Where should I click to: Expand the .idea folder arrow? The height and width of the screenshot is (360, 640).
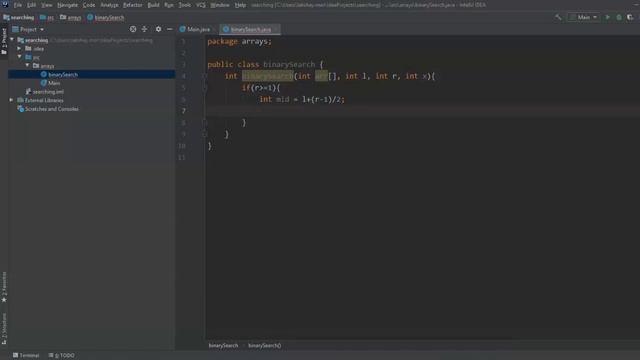19,48
